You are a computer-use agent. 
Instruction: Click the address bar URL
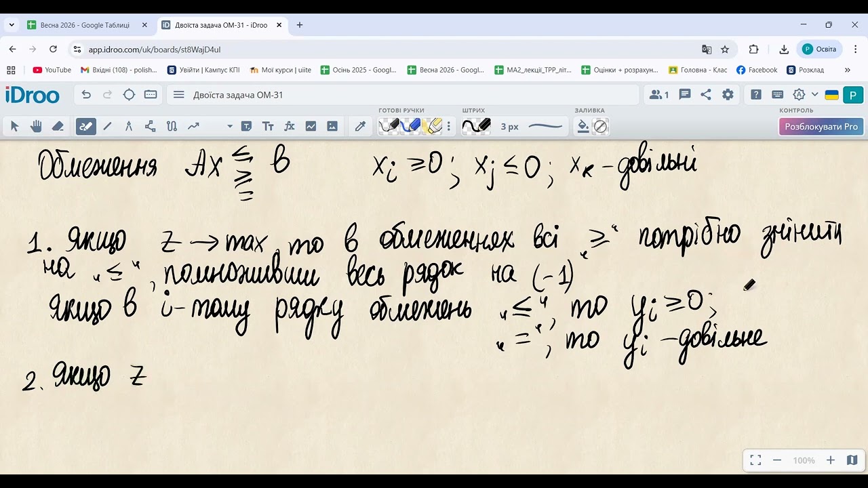pyautogui.click(x=155, y=49)
